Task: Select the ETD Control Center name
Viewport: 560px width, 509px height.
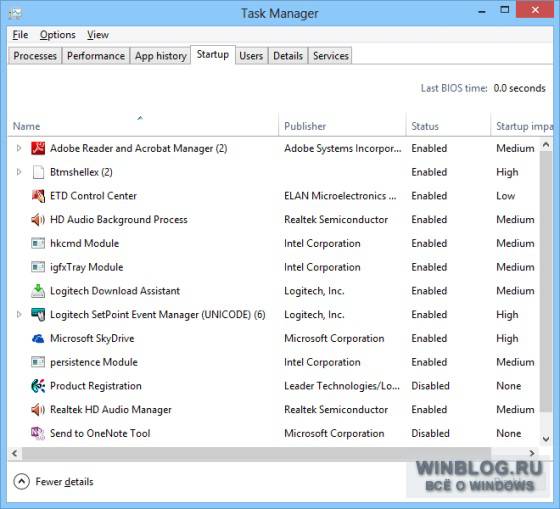Action: click(94, 196)
